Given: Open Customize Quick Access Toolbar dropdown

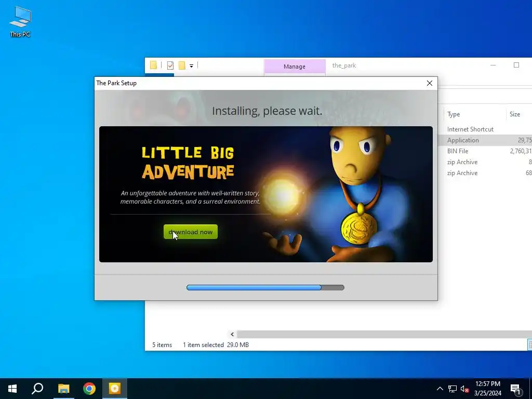Looking at the screenshot, I should (191, 66).
